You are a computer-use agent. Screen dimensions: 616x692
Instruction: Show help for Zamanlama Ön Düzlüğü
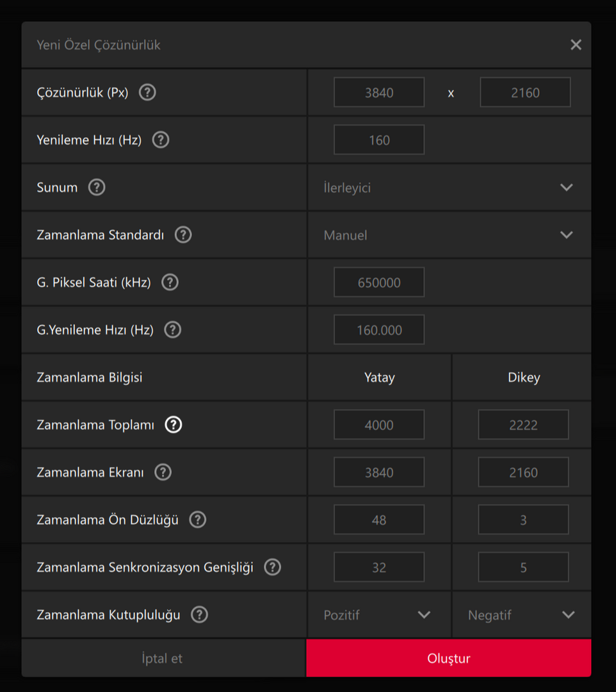[x=198, y=520]
